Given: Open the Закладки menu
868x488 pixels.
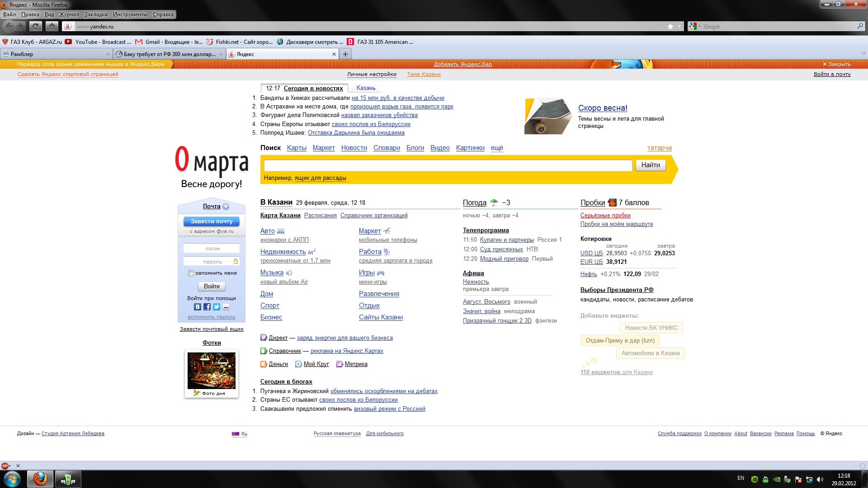Looking at the screenshot, I should coord(96,14).
